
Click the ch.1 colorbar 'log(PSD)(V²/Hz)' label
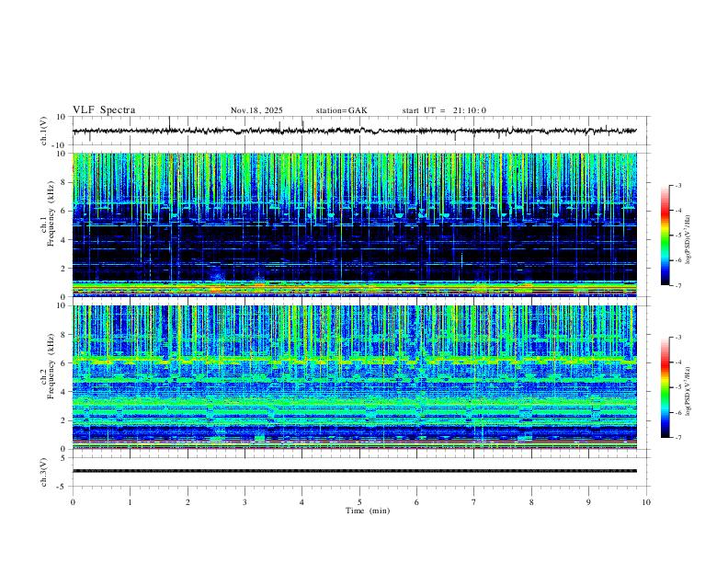click(x=688, y=239)
